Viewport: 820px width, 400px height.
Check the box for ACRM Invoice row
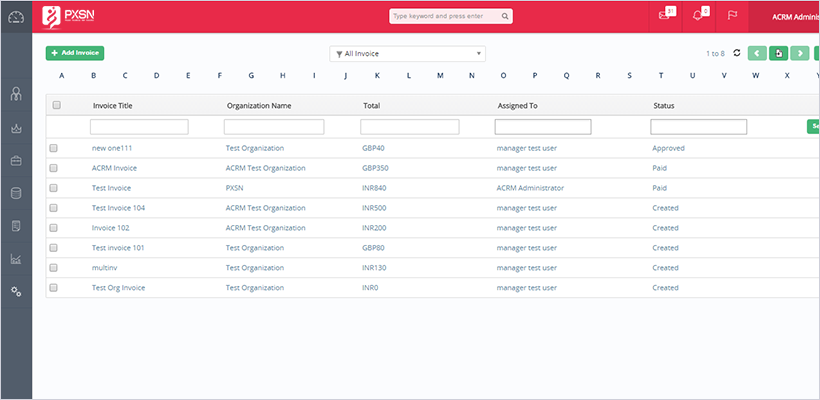click(x=54, y=168)
